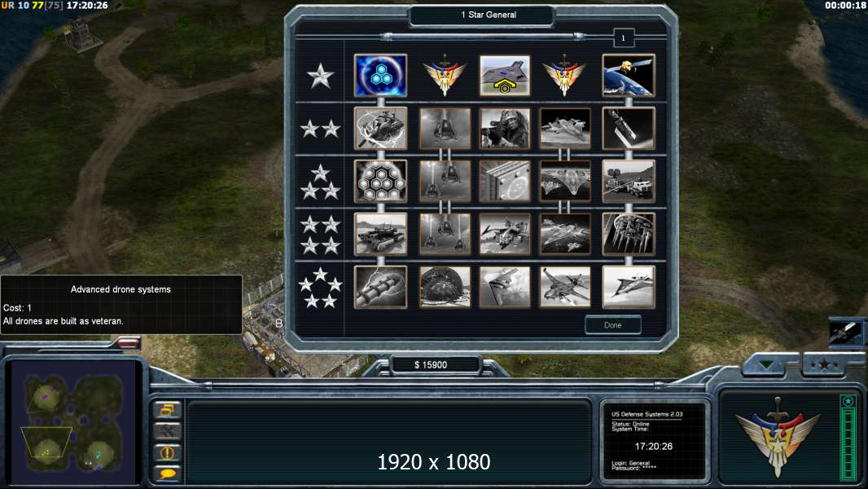Select the dome shield power in five-star row
This screenshot has height=489, width=868.
tap(445, 287)
